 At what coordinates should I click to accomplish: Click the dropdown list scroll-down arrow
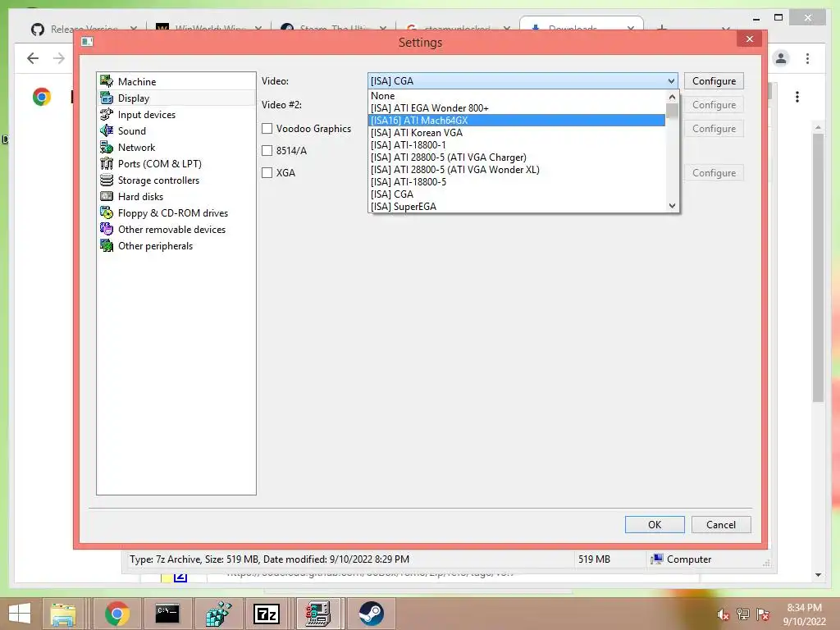[x=672, y=206]
